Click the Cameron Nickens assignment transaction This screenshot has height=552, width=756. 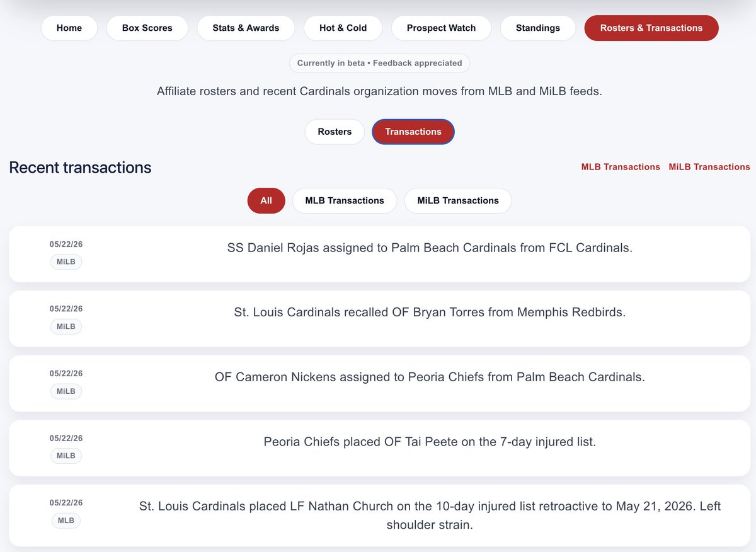click(x=379, y=383)
